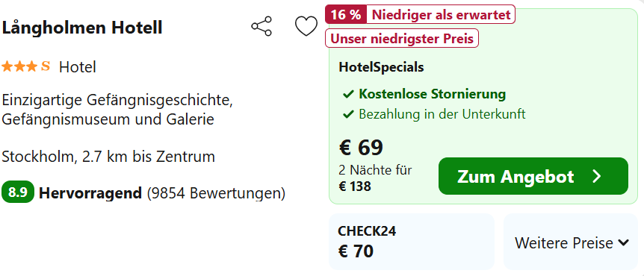Click Unser niedrigster Preis tag
Viewport: 644px width, 276px height.
(402, 39)
